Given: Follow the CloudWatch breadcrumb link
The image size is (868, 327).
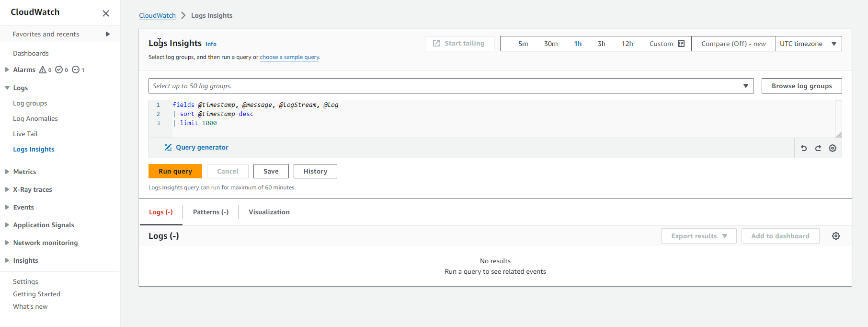Looking at the screenshot, I should pos(157,15).
